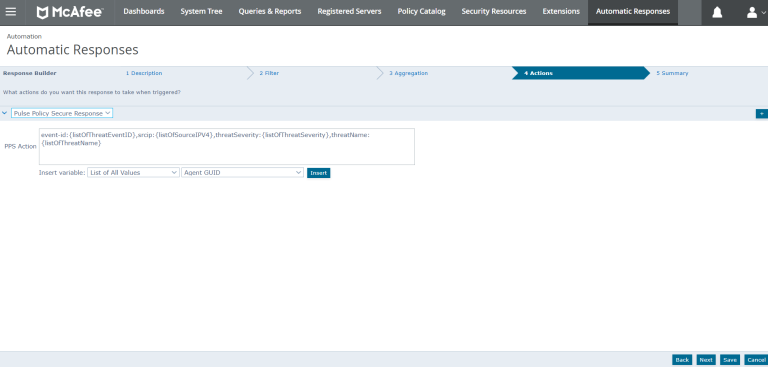Click the Response Builder label
Viewport: 768px width, 367px height.
tap(30, 73)
